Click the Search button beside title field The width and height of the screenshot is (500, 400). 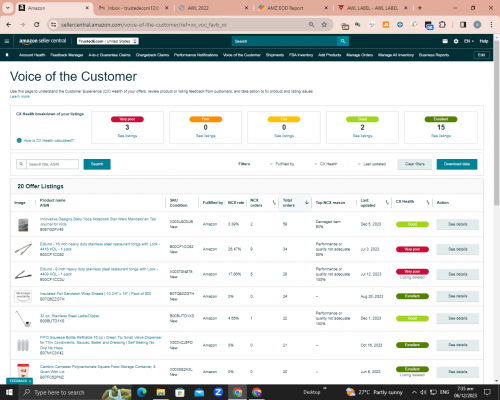(97, 164)
